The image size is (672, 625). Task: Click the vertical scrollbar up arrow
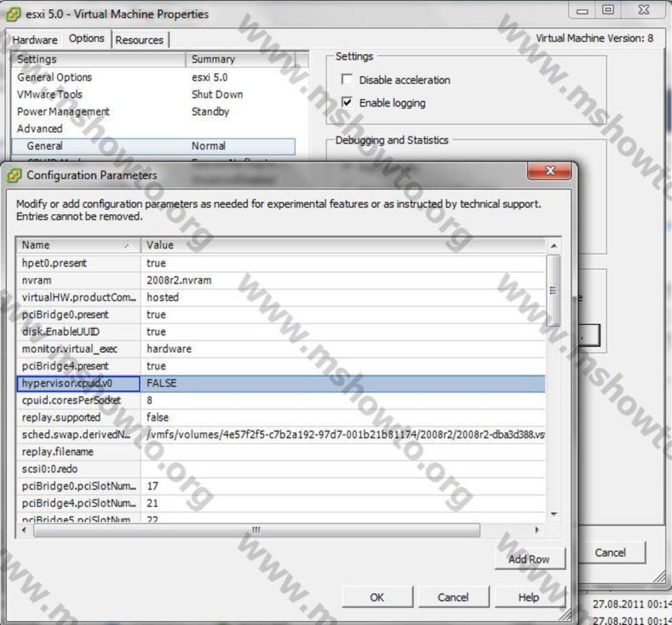click(x=554, y=246)
